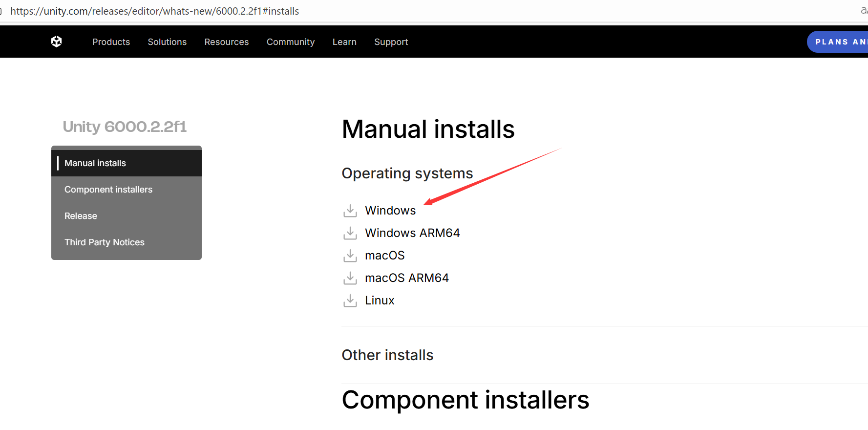The image size is (868, 430).
Task: Click the Unity logo icon
Action: pyautogui.click(x=57, y=42)
